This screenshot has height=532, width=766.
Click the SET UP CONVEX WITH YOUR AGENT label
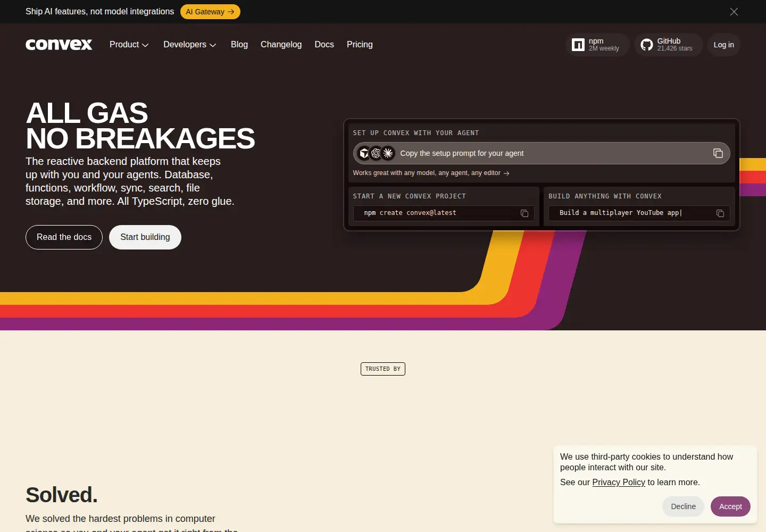tap(416, 133)
